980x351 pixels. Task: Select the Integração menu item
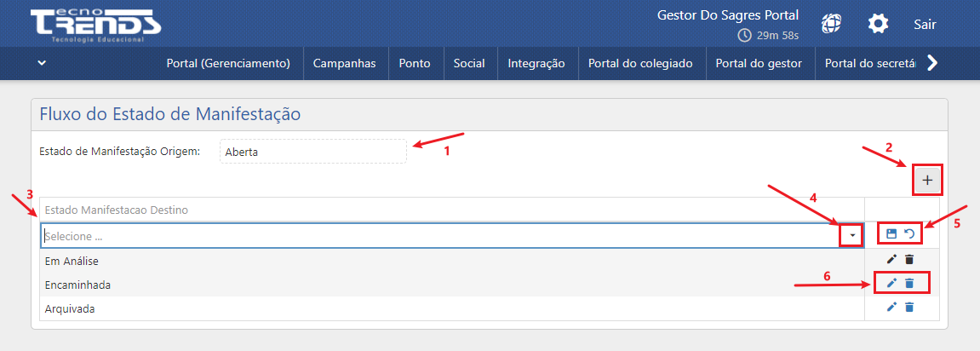pos(536,63)
